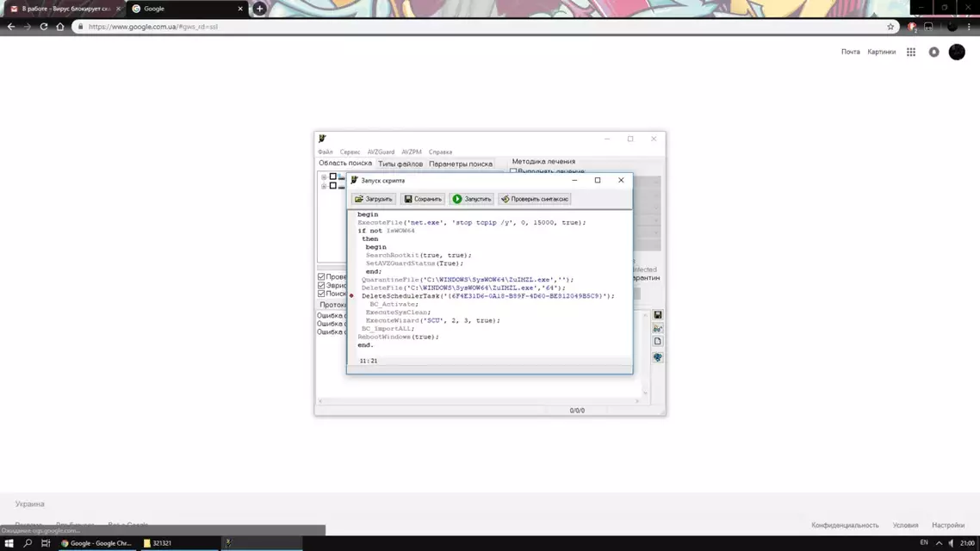Screen dimensions: 980x551
Task: Click Проверить синтаксис to check syntax
Action: point(535,199)
